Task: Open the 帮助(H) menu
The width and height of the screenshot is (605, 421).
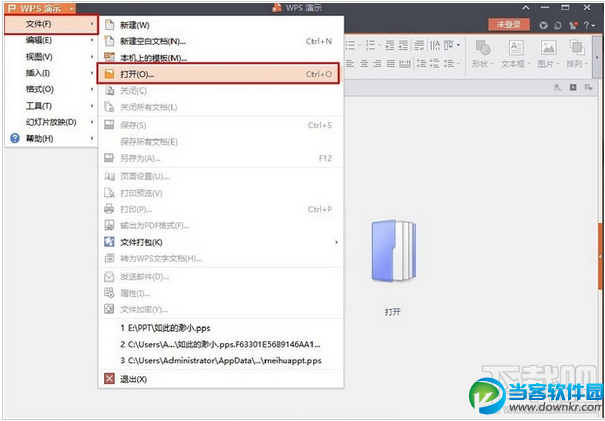Action: tap(51, 139)
